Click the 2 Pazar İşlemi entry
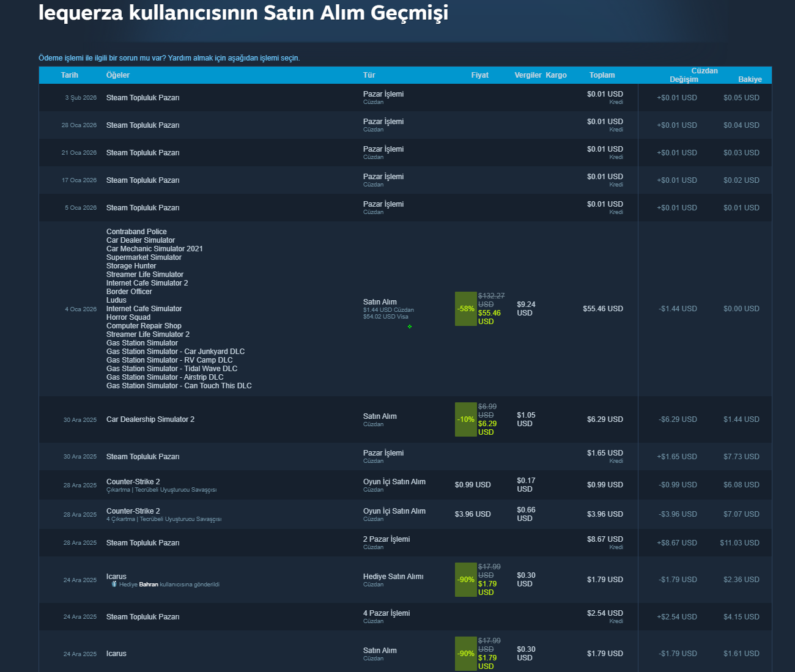Viewport: 795px width, 672px height. (x=386, y=539)
